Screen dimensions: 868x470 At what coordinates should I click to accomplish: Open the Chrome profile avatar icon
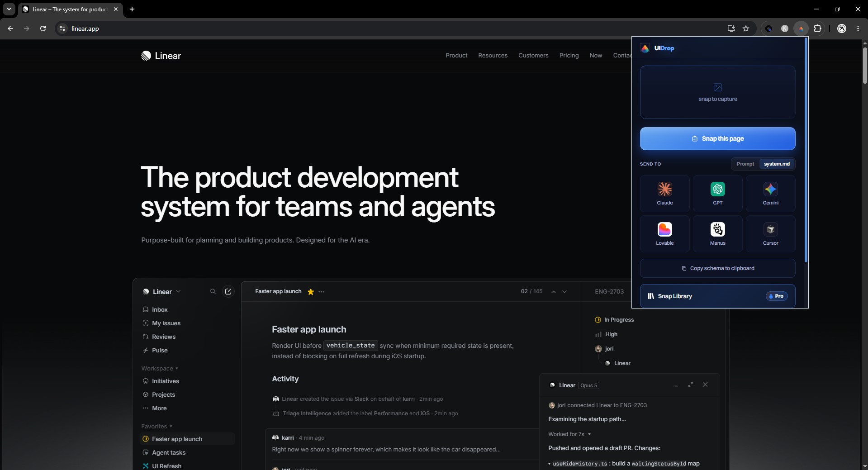click(842, 28)
